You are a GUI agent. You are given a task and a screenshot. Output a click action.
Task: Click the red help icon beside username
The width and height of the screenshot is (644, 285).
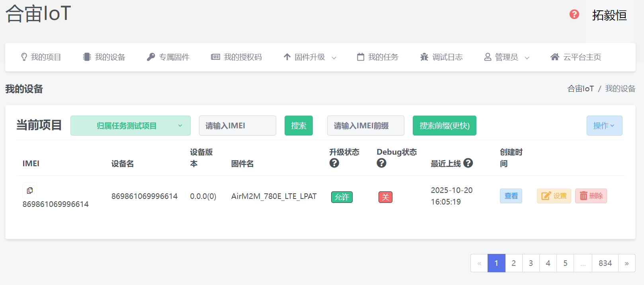pyautogui.click(x=574, y=14)
